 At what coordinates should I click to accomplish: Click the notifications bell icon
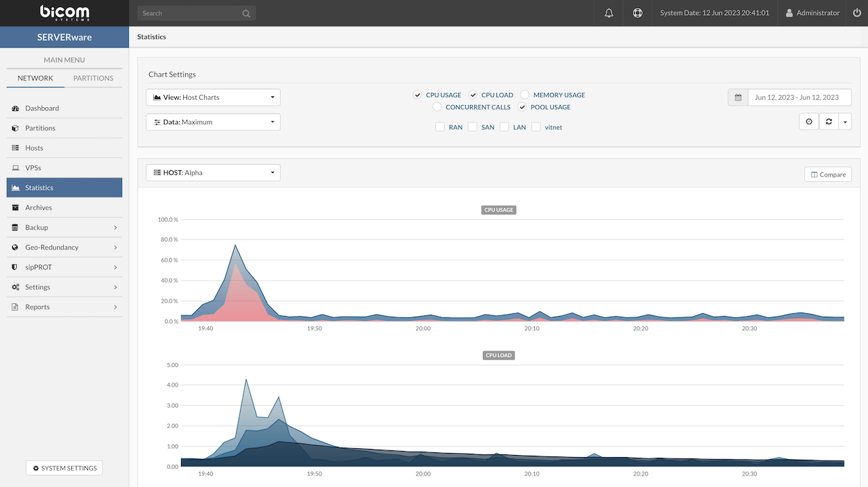coord(609,13)
